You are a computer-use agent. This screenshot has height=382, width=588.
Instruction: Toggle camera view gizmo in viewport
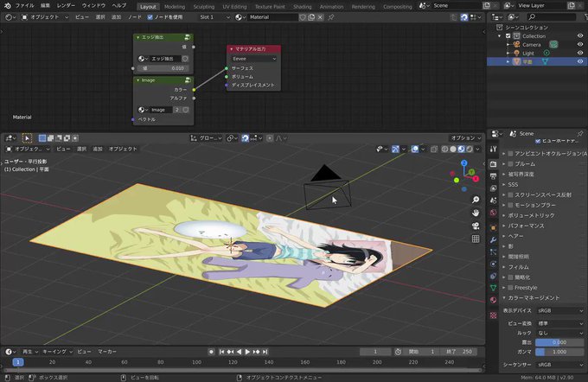pos(476,226)
